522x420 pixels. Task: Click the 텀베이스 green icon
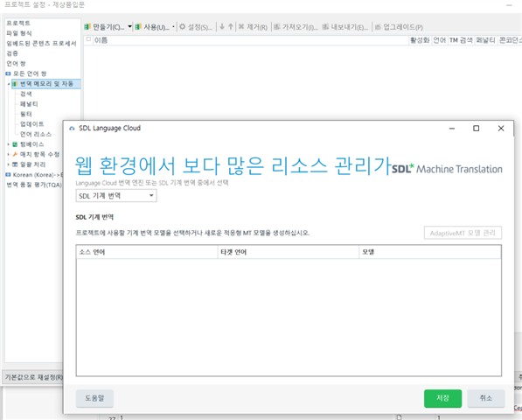click(x=15, y=144)
